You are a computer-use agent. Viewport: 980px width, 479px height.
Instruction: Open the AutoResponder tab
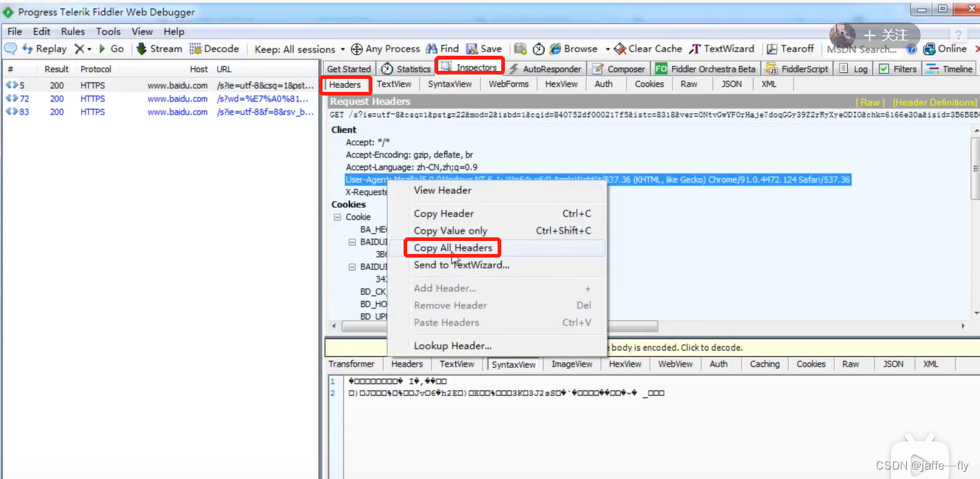tap(545, 69)
